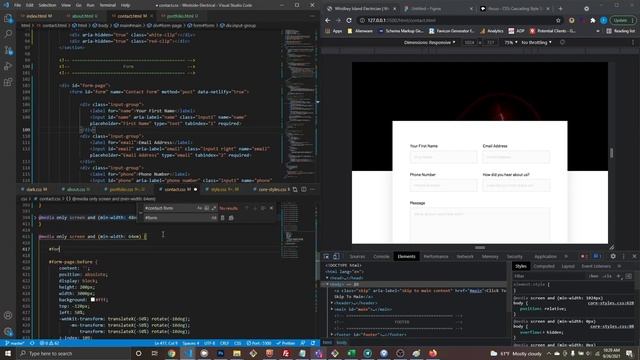640x360 pixels.
Task: Bookmark this page with the star icon
Action: pos(558,20)
